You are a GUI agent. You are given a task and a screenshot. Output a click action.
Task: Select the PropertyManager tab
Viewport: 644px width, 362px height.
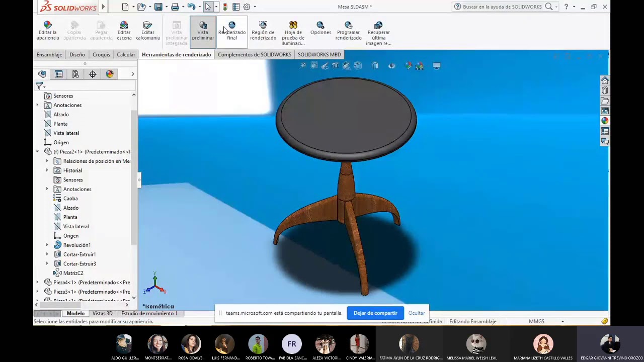click(x=59, y=74)
